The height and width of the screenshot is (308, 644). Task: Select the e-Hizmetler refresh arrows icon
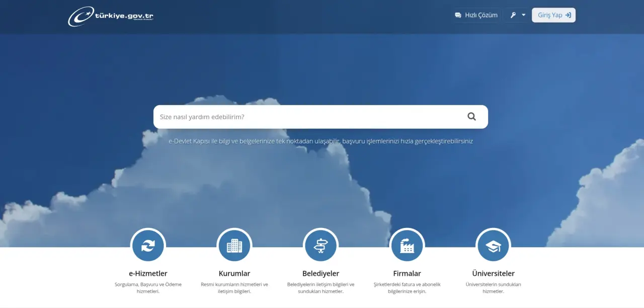tap(148, 246)
